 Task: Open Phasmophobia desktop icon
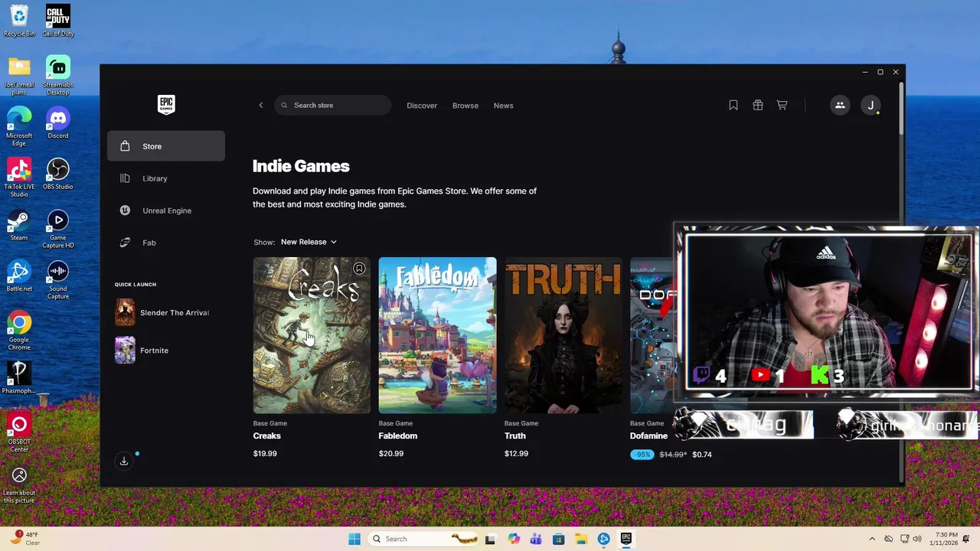click(x=19, y=378)
